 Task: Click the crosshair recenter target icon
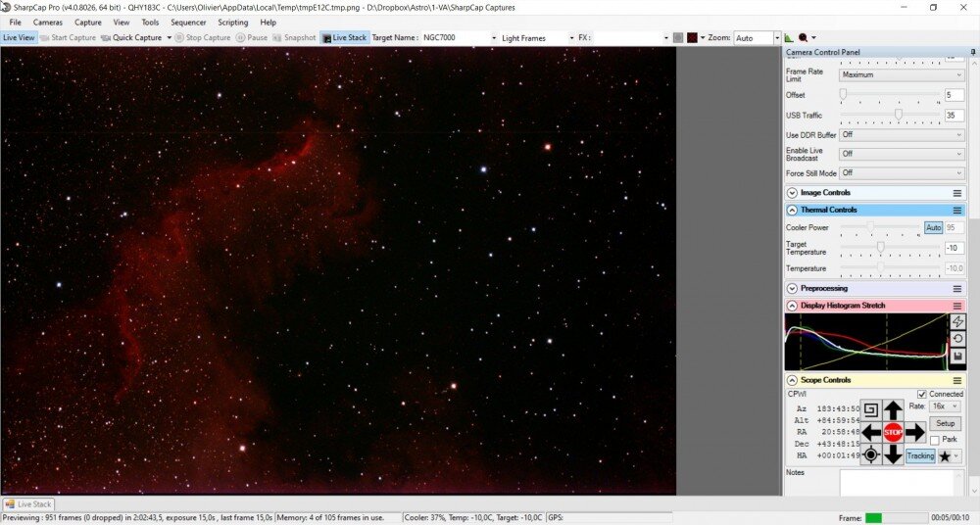point(870,454)
